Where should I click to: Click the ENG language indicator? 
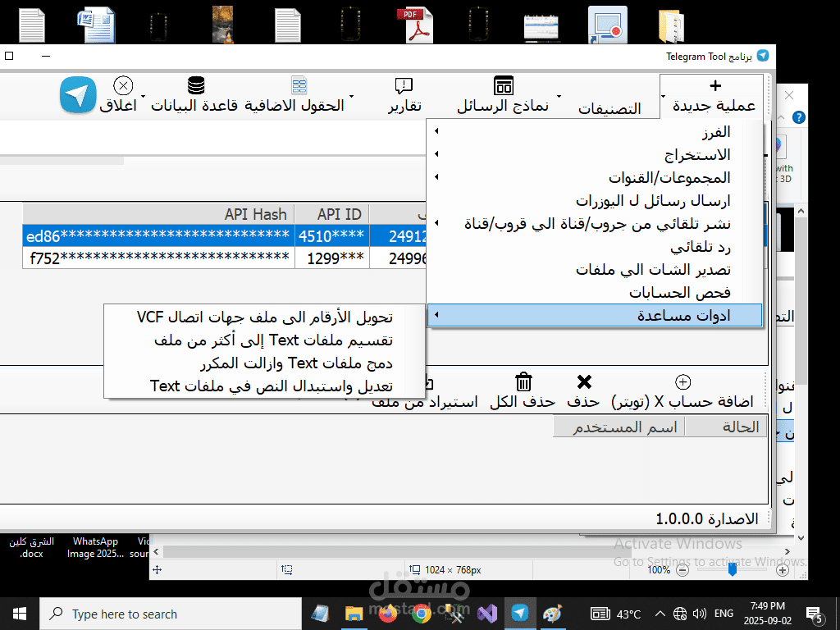[x=724, y=614]
